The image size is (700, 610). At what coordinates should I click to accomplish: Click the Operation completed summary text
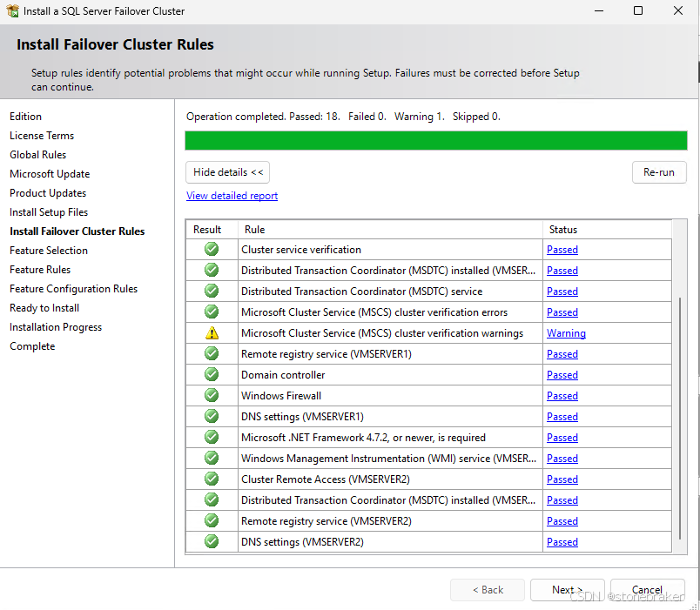tap(343, 117)
